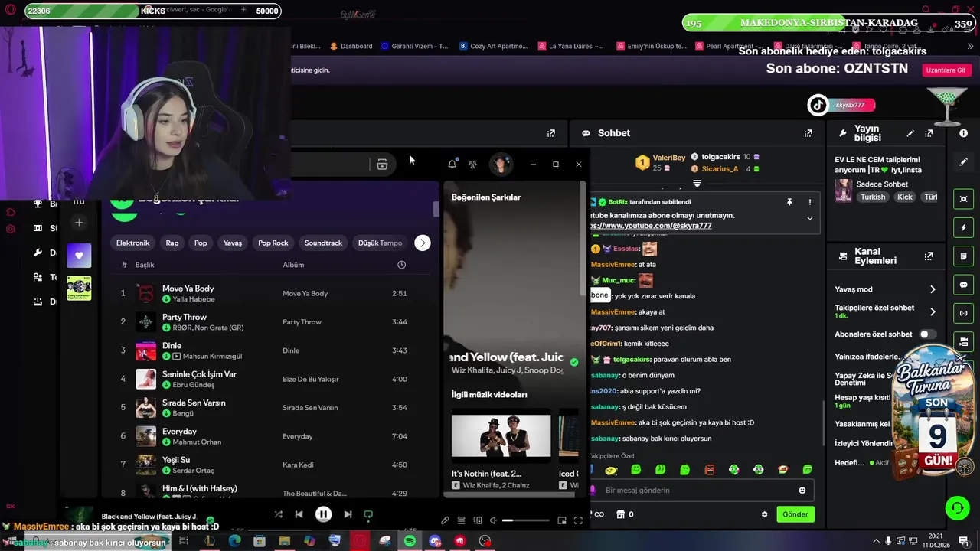The height and width of the screenshot is (551, 980).
Task: Open Spotify lyrics microphone icon
Action: [x=445, y=520]
